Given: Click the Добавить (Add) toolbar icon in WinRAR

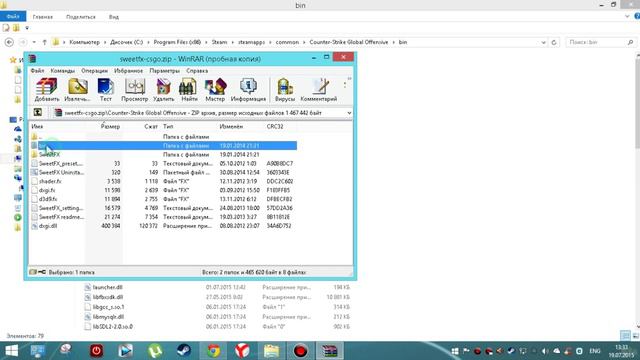Looking at the screenshot, I should 47,90.
